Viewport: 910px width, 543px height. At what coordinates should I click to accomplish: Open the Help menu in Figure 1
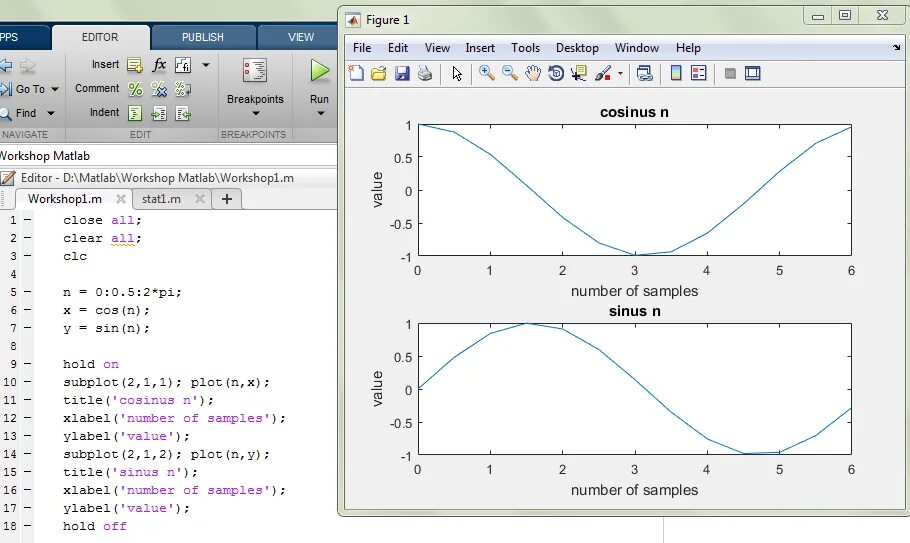coord(688,48)
